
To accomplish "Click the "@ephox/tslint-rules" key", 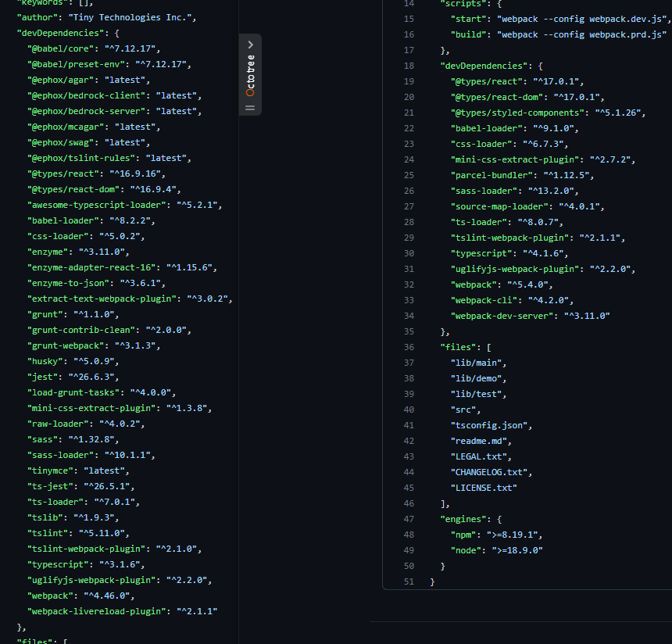I will (x=81, y=158).
